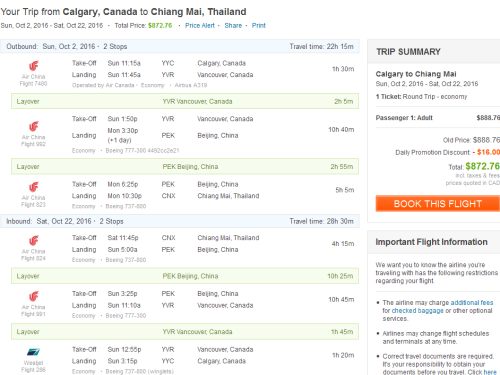Select the Outbound Sun, Oct 2 header bar
The height and width of the screenshot is (375, 500).
180,46
